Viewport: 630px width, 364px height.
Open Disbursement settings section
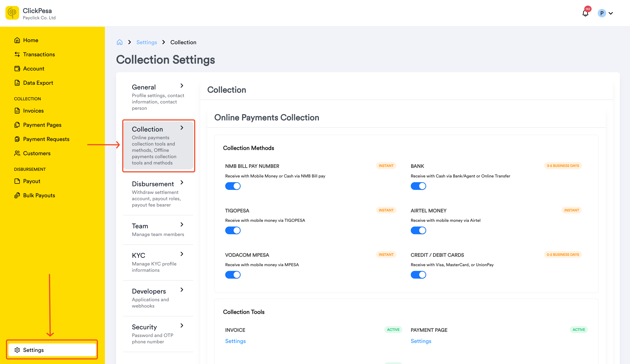[x=158, y=194]
